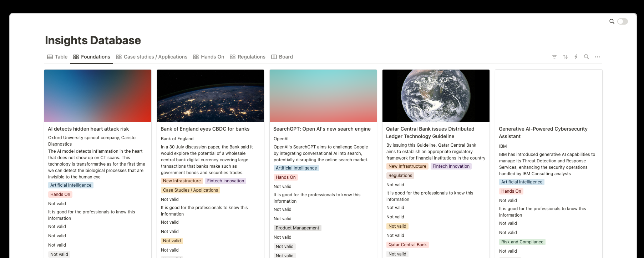Click the teal-pink gradient cover of SearchGPT
Viewport: 644px width, 258px height.
click(x=323, y=96)
